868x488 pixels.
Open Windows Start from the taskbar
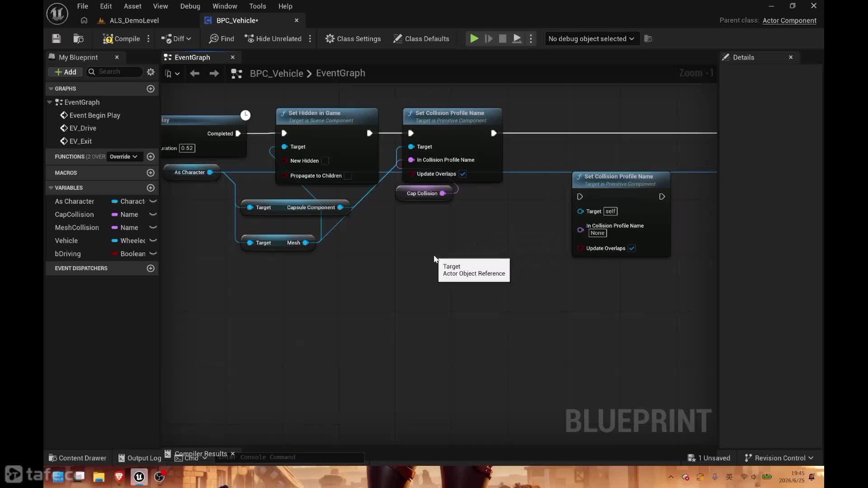click(x=58, y=477)
